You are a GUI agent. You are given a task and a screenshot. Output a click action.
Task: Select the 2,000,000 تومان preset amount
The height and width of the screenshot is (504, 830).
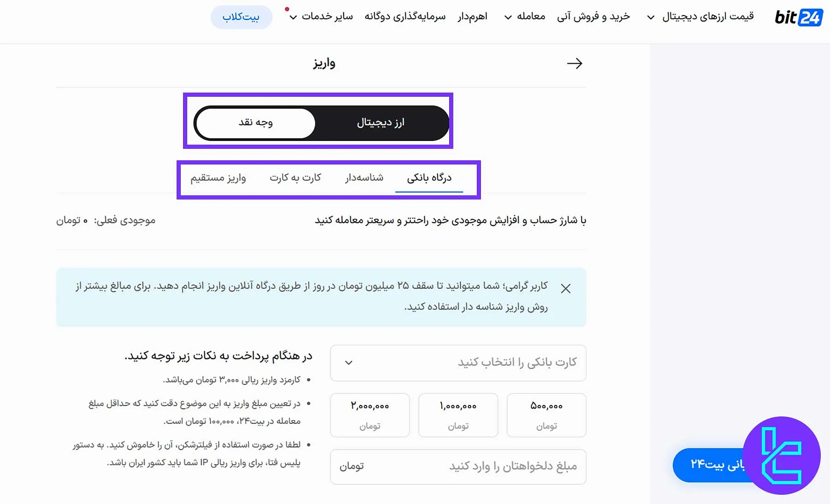pos(369,415)
